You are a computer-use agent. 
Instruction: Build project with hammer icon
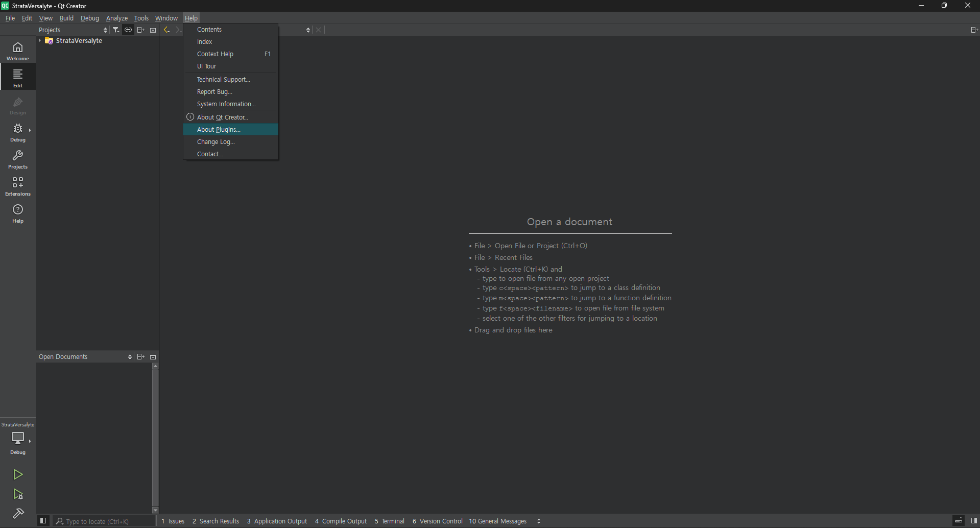[x=18, y=514]
